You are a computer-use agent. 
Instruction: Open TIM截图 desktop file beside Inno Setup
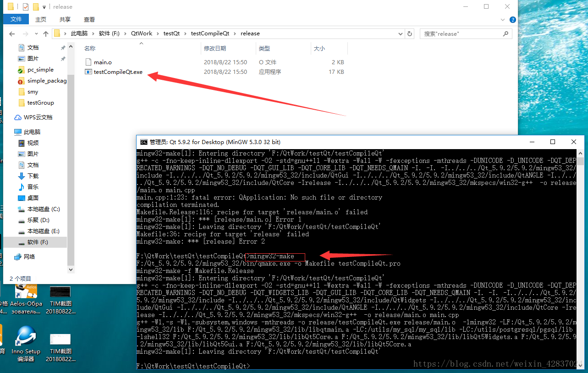point(60,347)
